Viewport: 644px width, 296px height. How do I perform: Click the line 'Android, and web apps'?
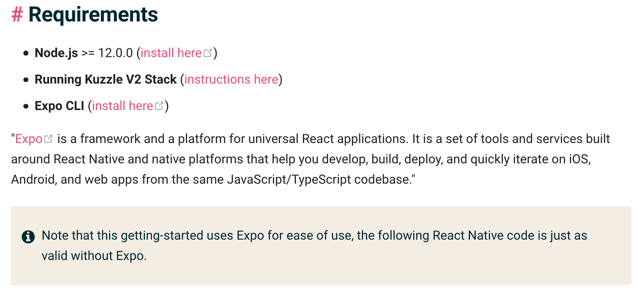click(x=213, y=179)
